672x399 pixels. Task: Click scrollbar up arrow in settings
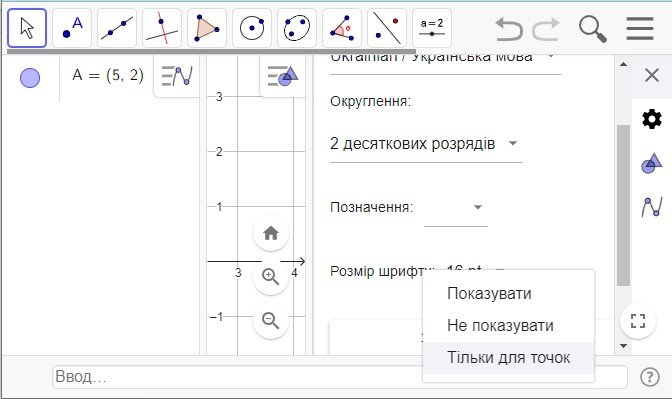pos(624,64)
